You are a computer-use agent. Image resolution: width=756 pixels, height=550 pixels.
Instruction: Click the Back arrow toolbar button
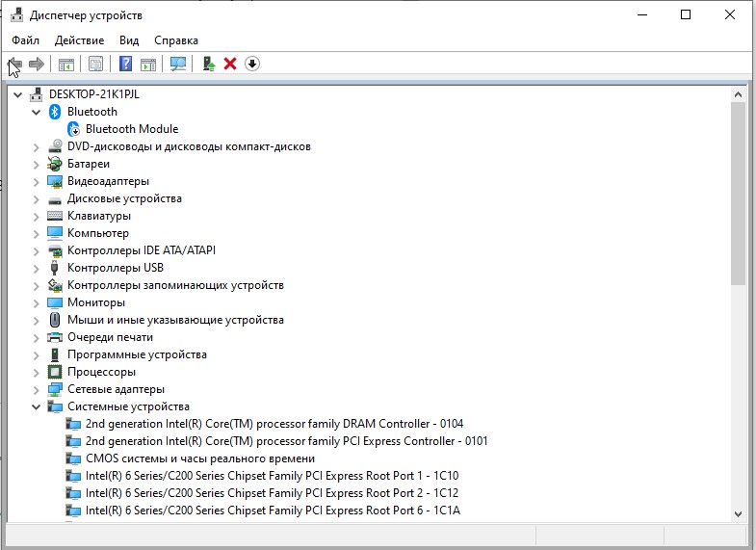tap(15, 64)
